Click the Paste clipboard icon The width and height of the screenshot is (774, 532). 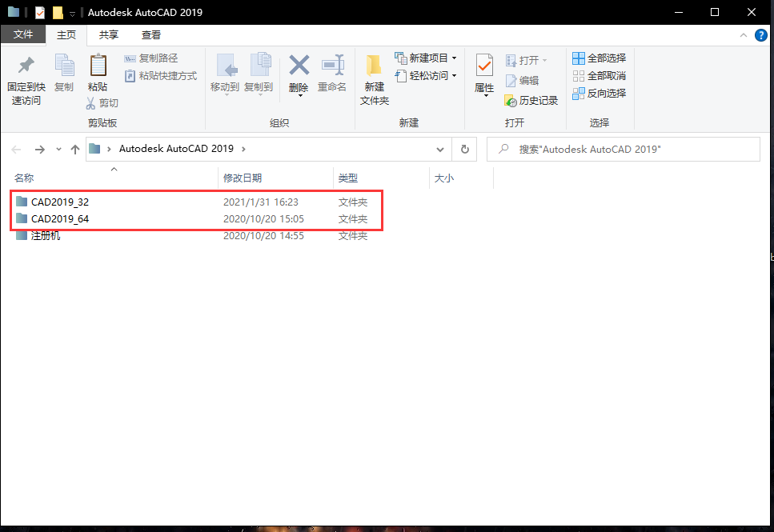coord(98,66)
